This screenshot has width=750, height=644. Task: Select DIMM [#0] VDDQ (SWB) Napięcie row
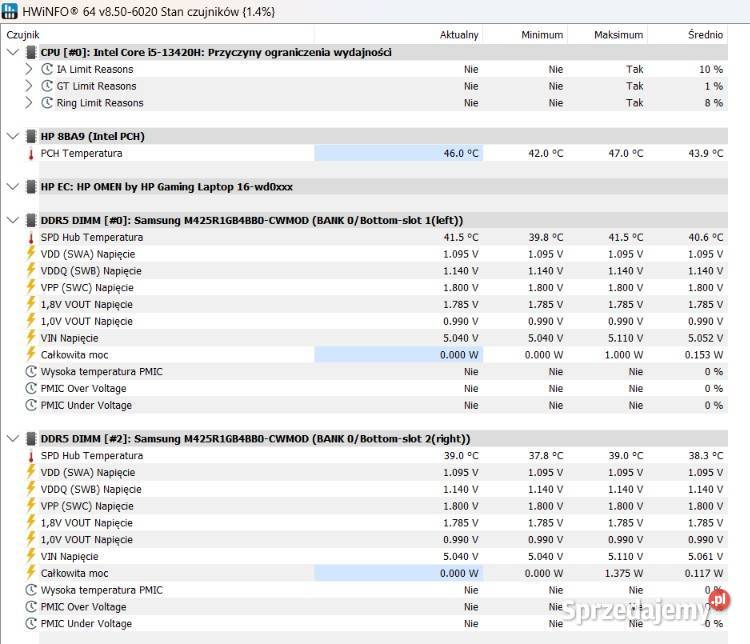(383, 270)
